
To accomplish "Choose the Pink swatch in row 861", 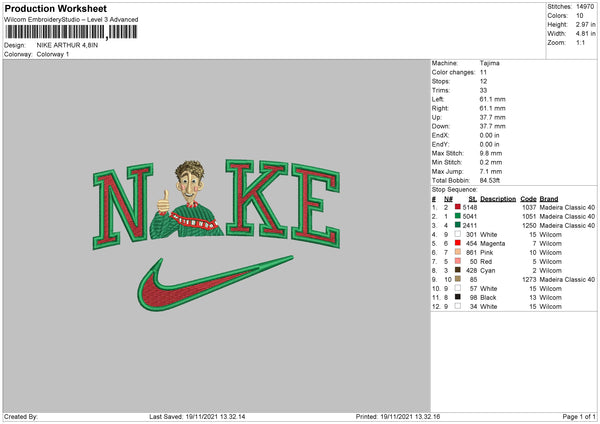I will tap(458, 252).
